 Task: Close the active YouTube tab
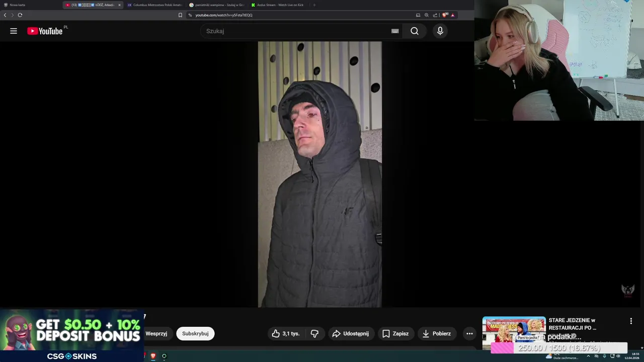[119, 5]
